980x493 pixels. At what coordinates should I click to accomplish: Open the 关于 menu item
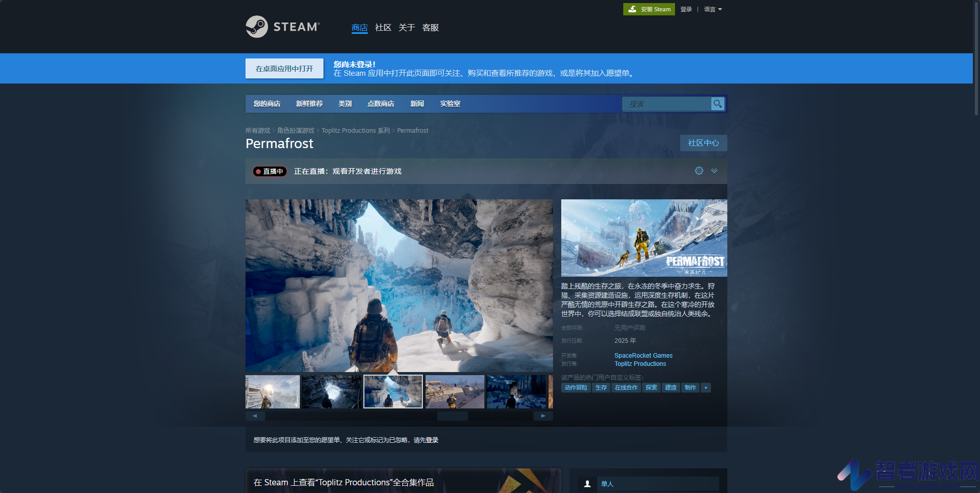tap(407, 28)
